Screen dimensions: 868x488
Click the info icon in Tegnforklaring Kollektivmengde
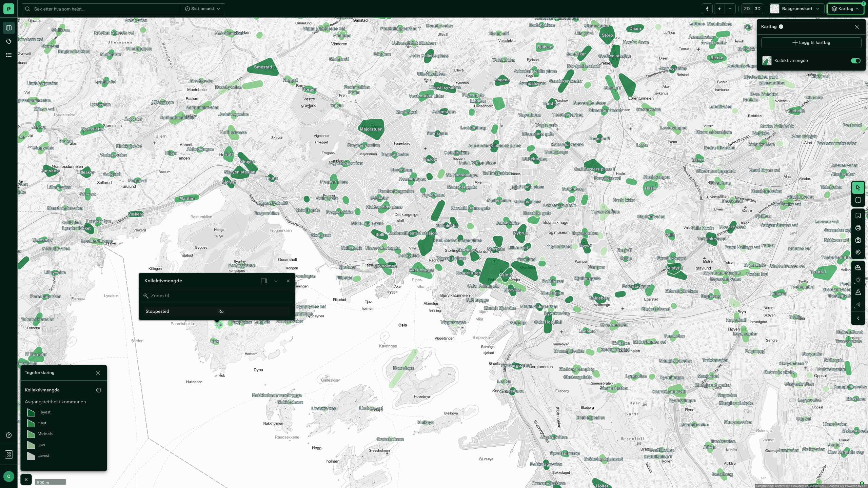pos(99,390)
